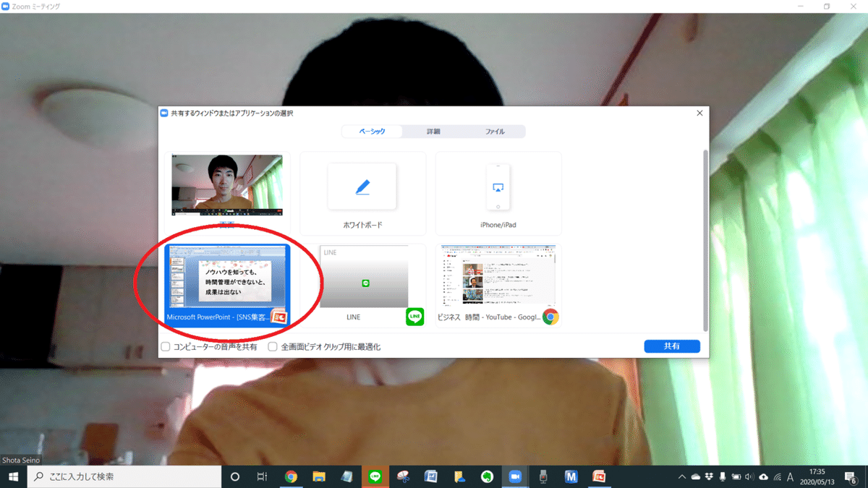Choose the iPhone/iPad share option
868x488 pixels.
pos(498,193)
